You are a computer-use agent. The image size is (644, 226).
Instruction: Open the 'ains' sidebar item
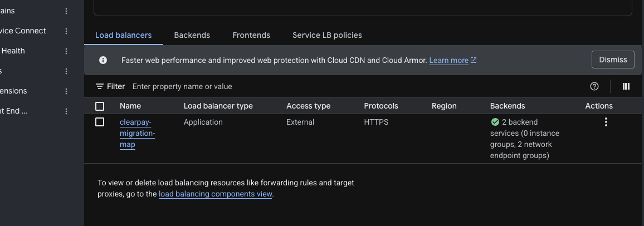pos(7,11)
